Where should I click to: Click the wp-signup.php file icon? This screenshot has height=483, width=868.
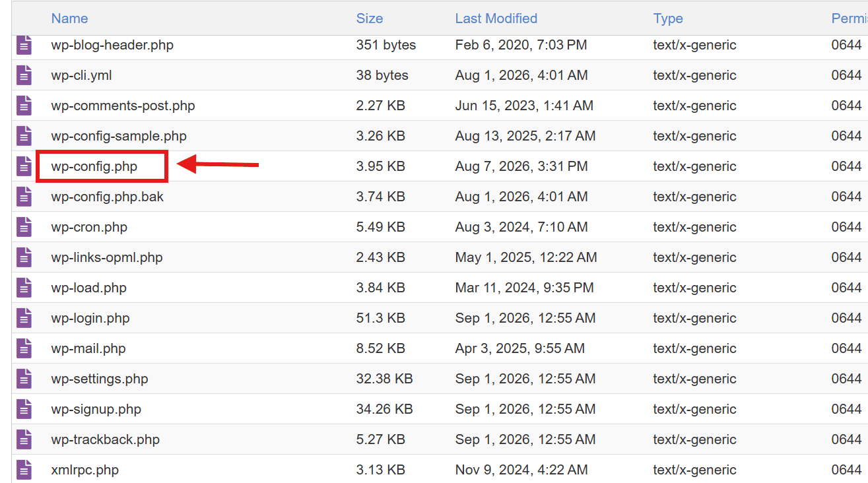click(x=24, y=409)
